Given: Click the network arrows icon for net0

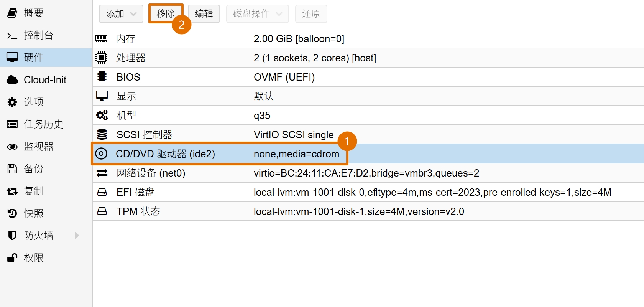Looking at the screenshot, I should pyautogui.click(x=102, y=173).
